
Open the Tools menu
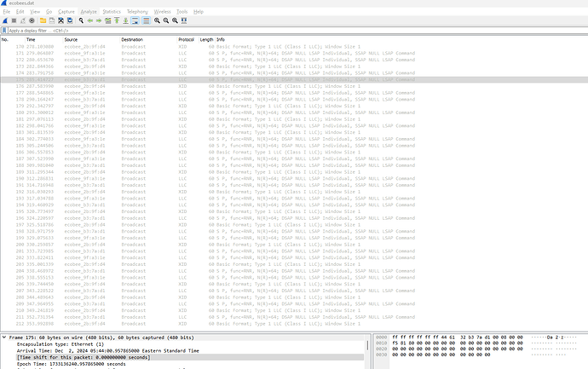[182, 12]
